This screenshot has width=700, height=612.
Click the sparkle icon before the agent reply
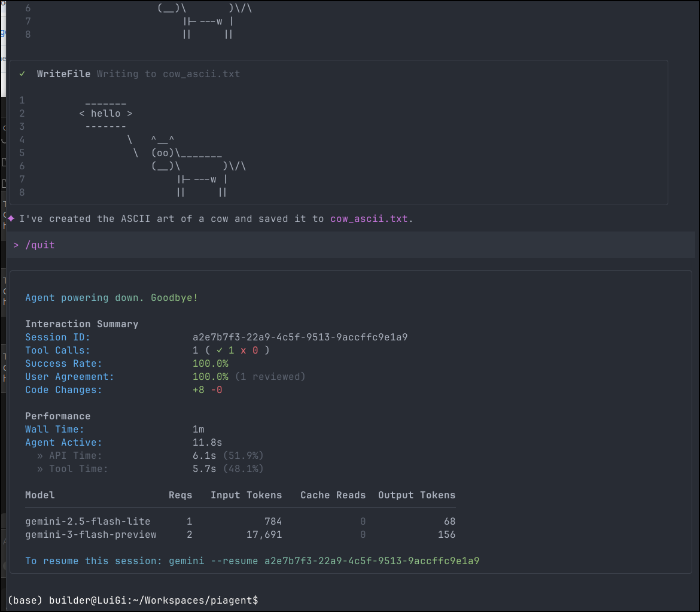pyautogui.click(x=11, y=218)
